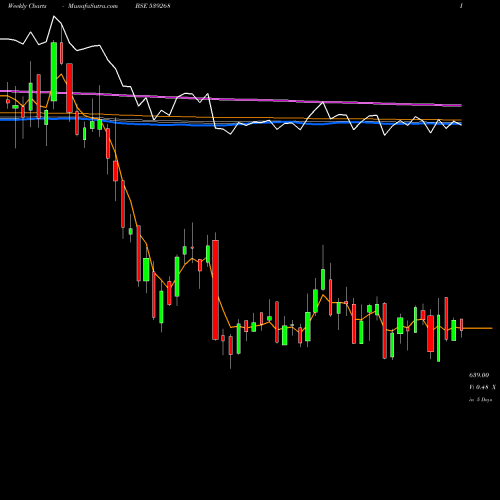The width and height of the screenshot is (500, 500).
Task: Click the largest red candle in the mid-chart drop
Action: (215, 290)
